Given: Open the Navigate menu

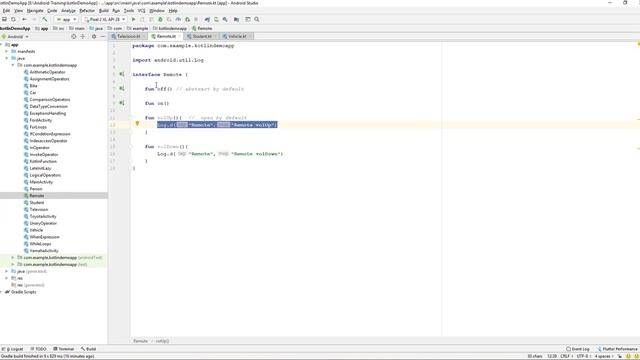Looking at the screenshot, I should tap(35, 11).
